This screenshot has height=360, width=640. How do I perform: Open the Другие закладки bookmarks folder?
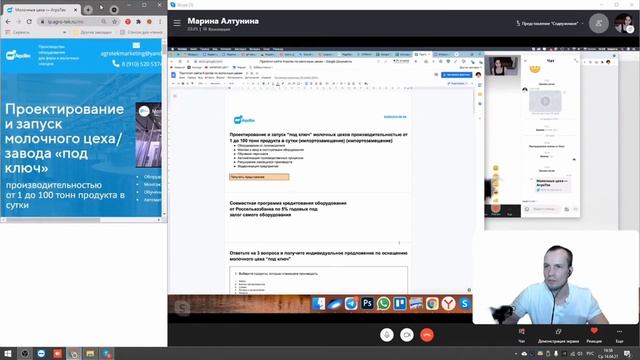pyautogui.click(x=92, y=32)
